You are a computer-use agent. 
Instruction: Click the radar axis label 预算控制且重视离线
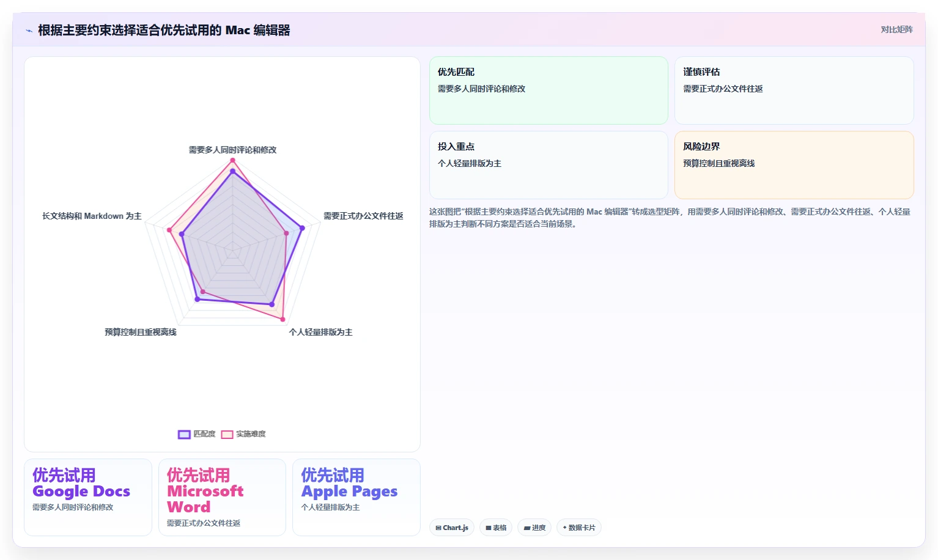pos(141,332)
